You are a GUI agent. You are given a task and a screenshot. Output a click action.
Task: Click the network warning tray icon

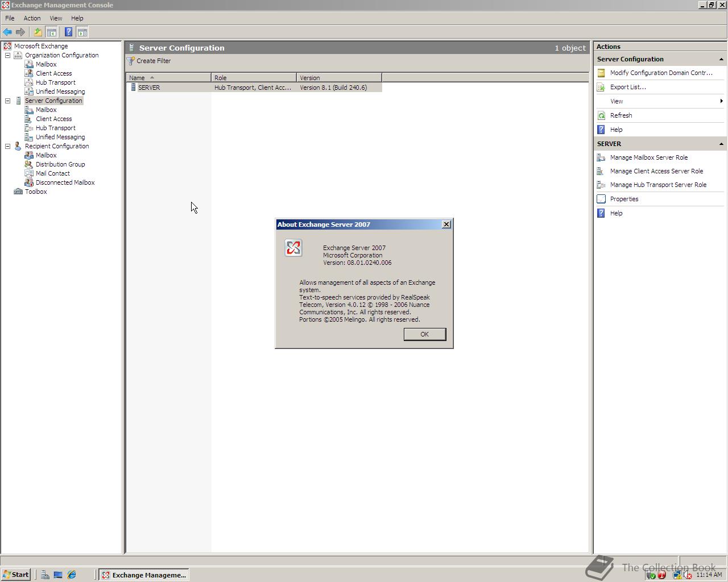pyautogui.click(x=677, y=575)
